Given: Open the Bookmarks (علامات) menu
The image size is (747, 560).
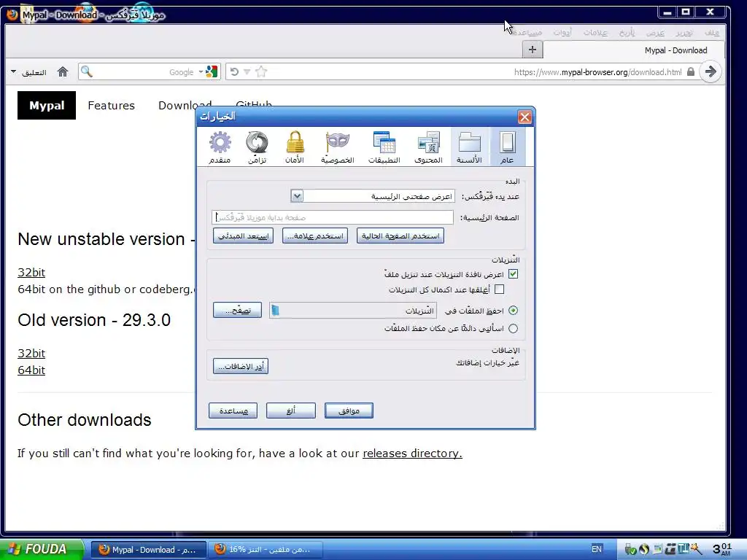Looking at the screenshot, I should [x=595, y=32].
